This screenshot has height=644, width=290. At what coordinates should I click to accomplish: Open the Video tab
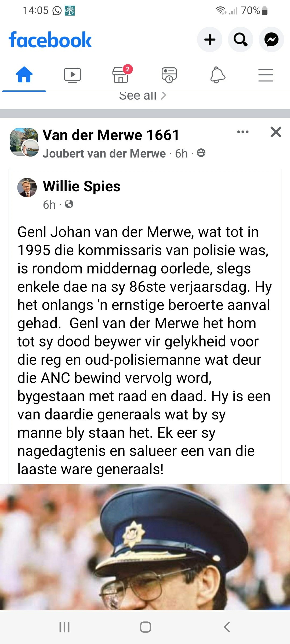(x=73, y=75)
